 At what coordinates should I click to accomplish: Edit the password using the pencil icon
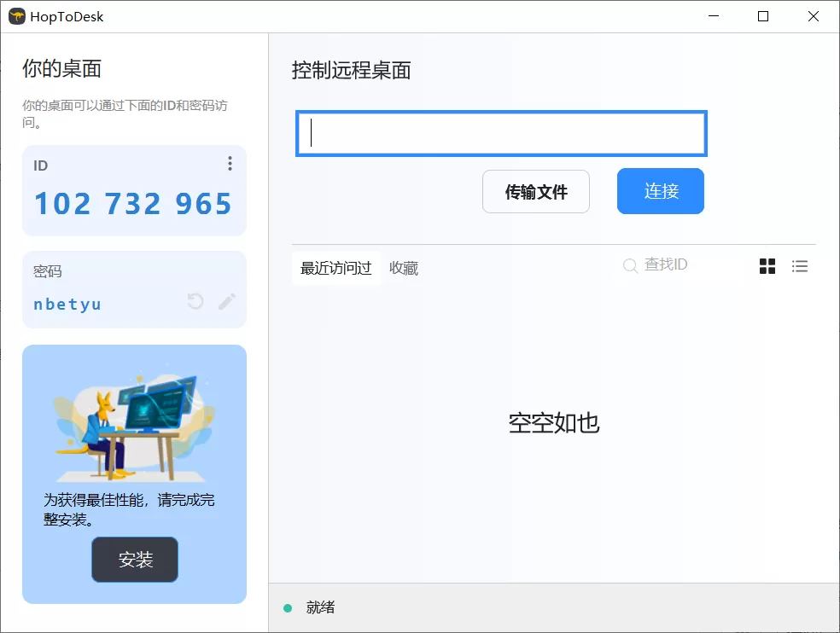225,301
